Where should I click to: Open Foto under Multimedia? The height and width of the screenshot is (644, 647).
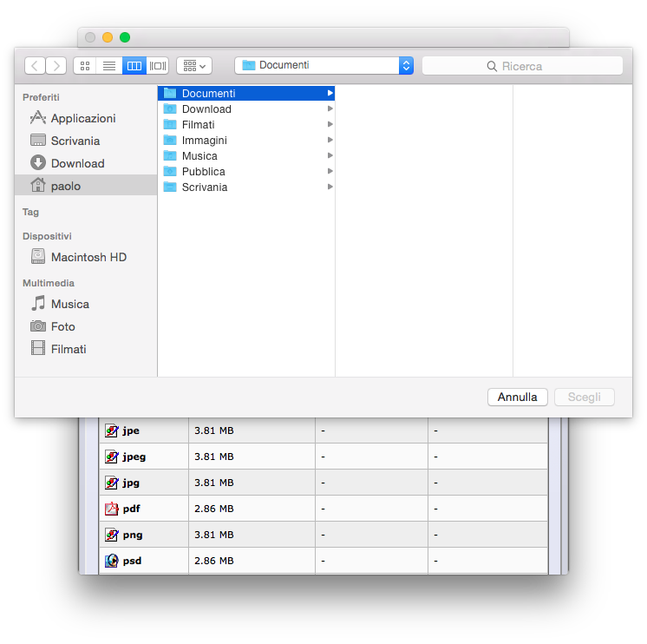(x=85, y=326)
